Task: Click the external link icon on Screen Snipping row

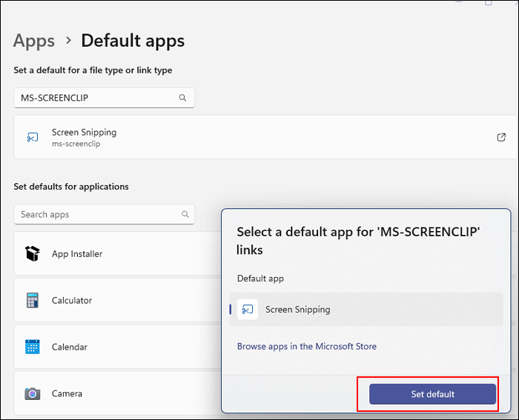Action: pos(501,137)
